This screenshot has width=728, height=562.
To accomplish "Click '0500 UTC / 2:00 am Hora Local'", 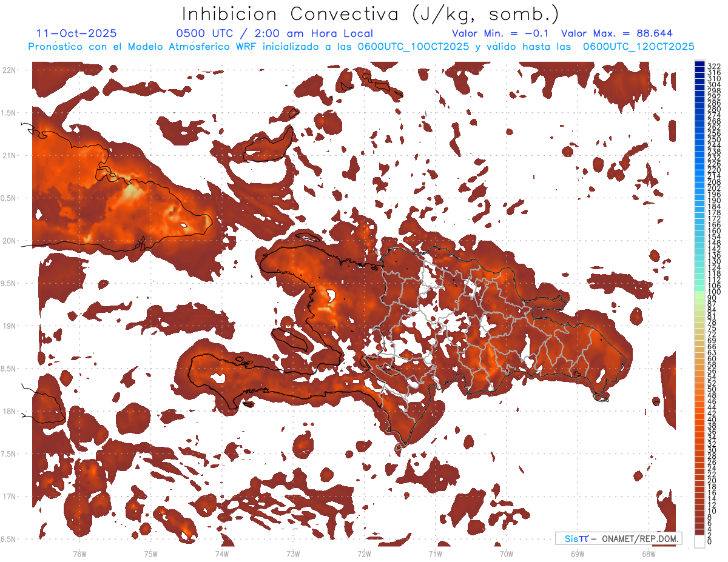I will coord(275,34).
